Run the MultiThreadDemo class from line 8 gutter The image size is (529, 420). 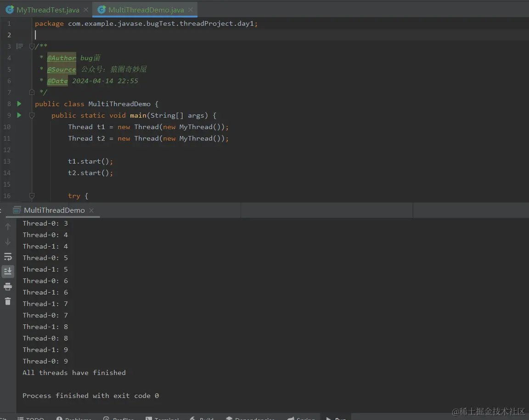click(19, 104)
